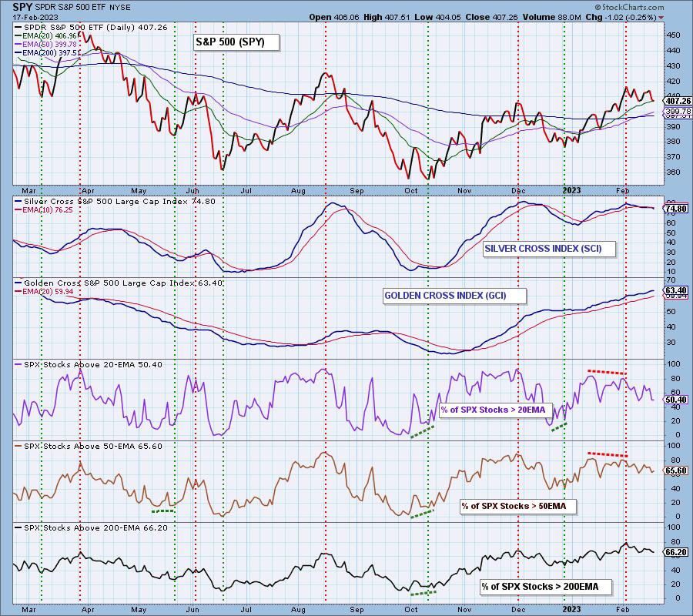Image resolution: width=693 pixels, height=616 pixels.
Task: Click the 'High 407.51' value in header
Action: click(387, 17)
